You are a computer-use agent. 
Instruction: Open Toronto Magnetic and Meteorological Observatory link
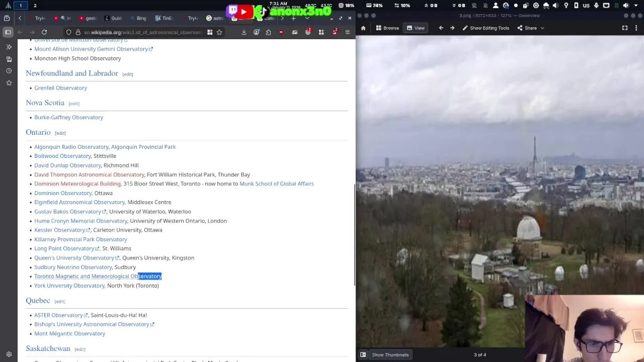pyautogui.click(x=98, y=276)
